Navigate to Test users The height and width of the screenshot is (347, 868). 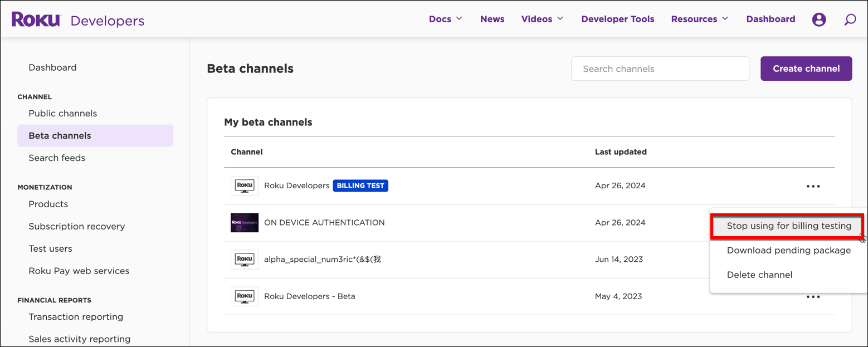pyautogui.click(x=50, y=248)
